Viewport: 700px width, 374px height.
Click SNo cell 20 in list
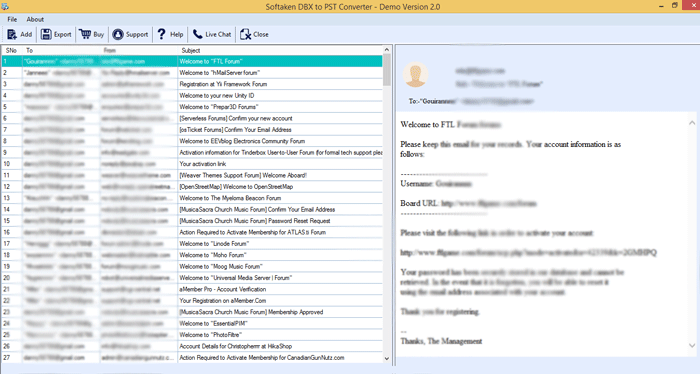pos(12,278)
